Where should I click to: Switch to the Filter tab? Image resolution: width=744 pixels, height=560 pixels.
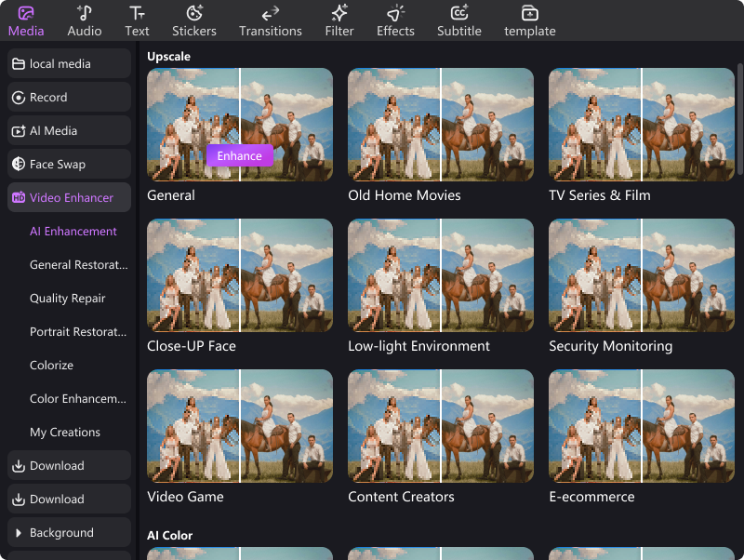tap(339, 21)
